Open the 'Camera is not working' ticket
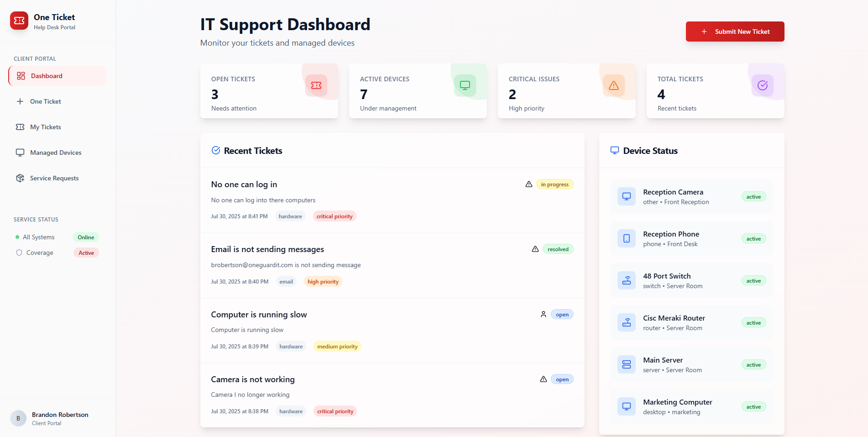 392,395
